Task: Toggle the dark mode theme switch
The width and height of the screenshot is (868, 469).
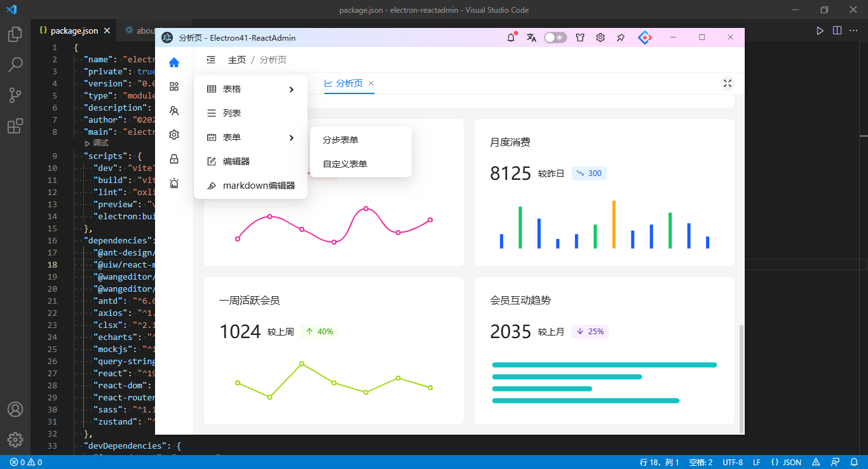Action: pos(555,37)
